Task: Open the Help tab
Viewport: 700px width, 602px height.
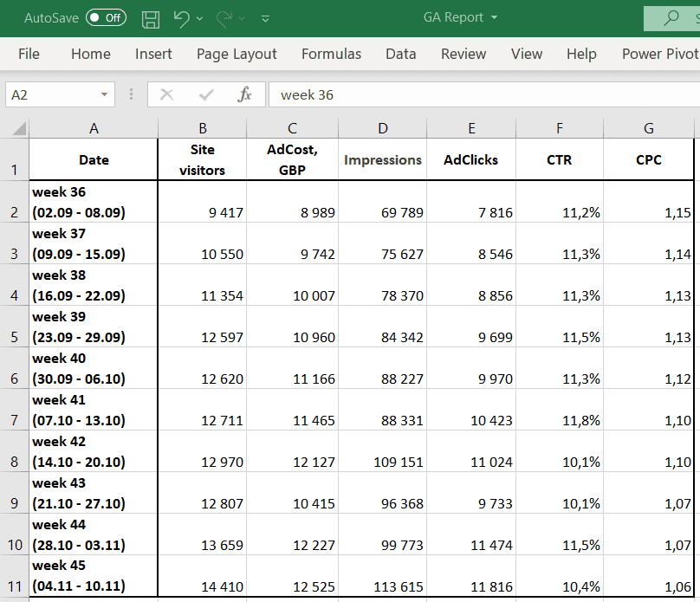Action: [x=581, y=54]
